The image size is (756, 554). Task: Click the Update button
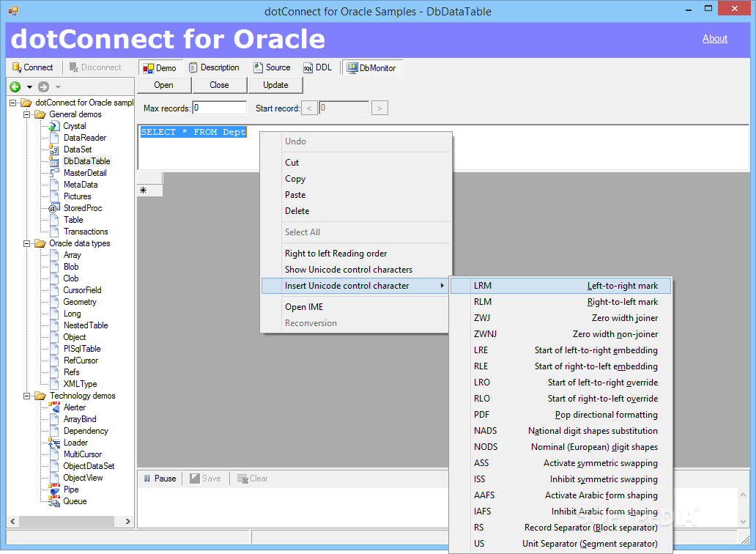[x=275, y=85]
